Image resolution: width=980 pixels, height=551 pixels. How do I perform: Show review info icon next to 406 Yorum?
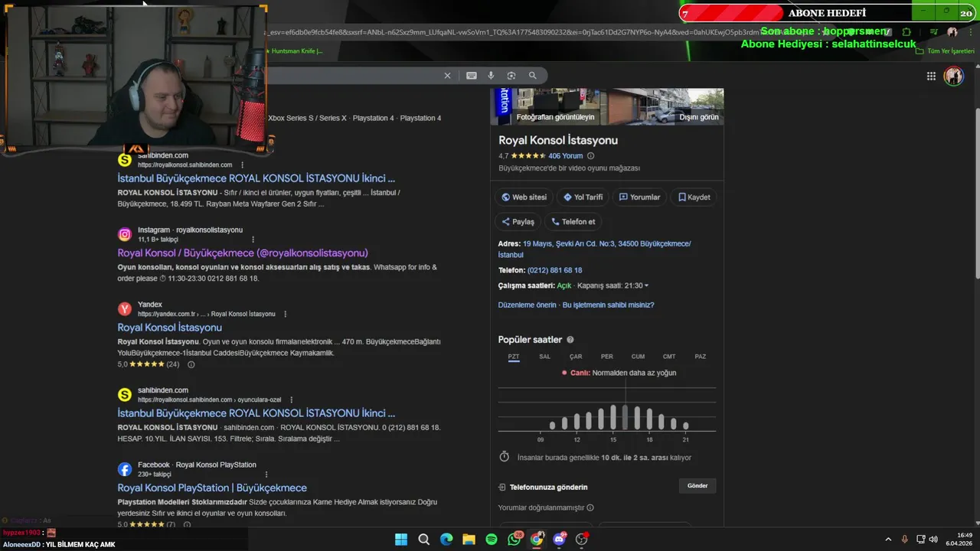click(x=590, y=156)
